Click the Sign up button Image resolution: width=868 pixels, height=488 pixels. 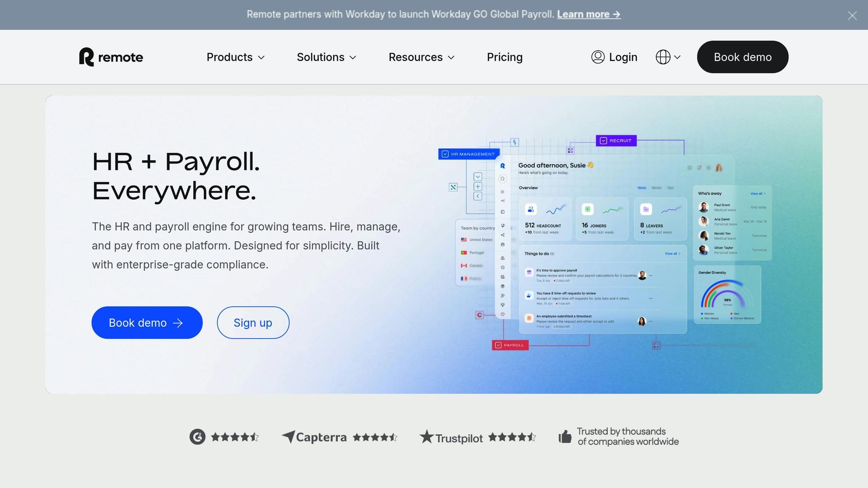253,323
